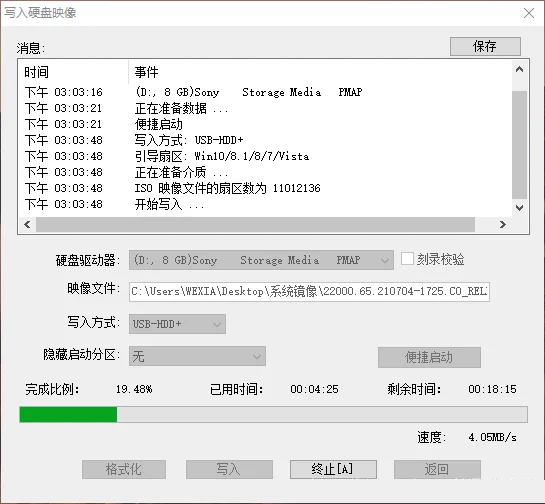Click the scroll down arrow in message log
The image size is (545, 504).
click(519, 208)
